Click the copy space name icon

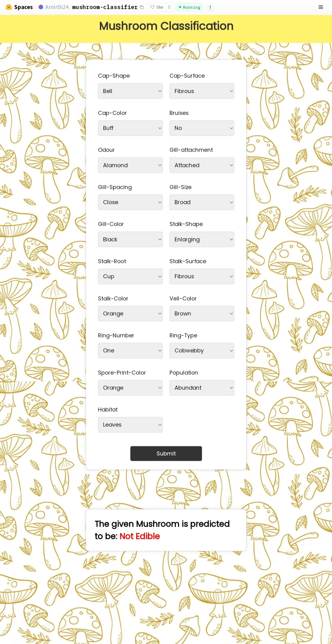(142, 7)
